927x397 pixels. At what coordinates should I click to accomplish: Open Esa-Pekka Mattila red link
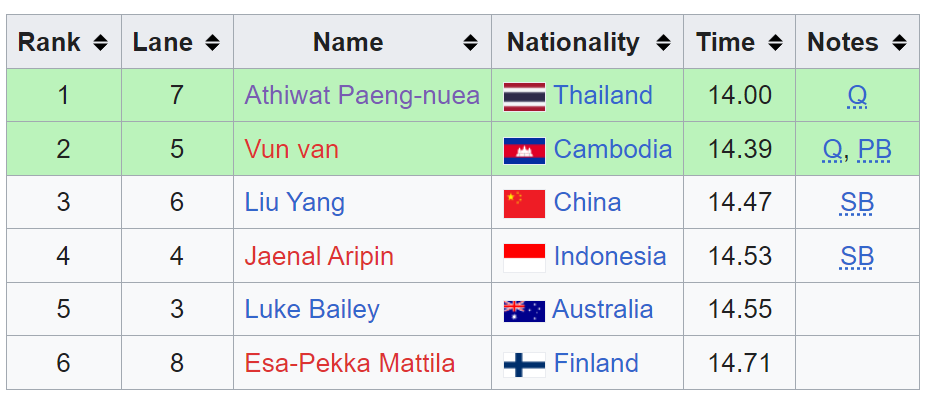(349, 363)
